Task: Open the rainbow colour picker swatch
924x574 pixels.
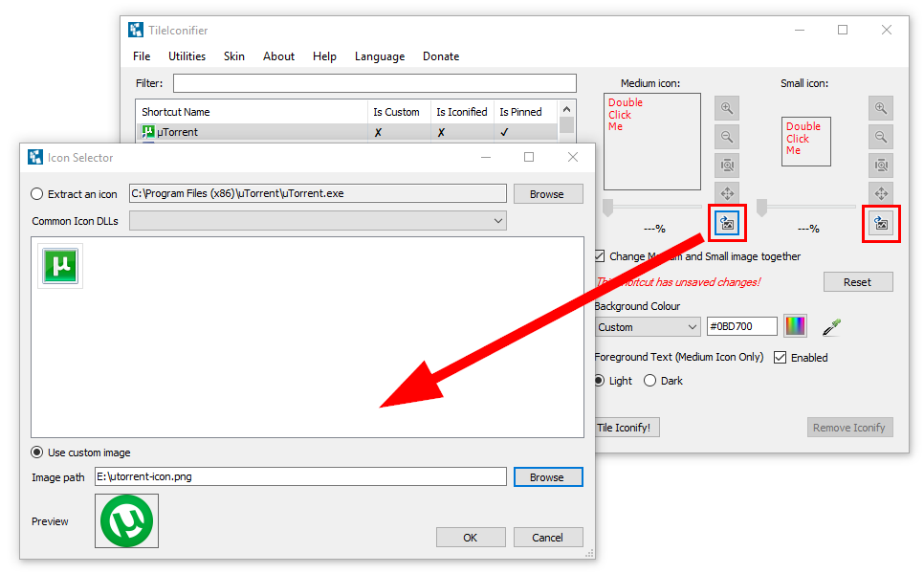Action: coord(795,326)
